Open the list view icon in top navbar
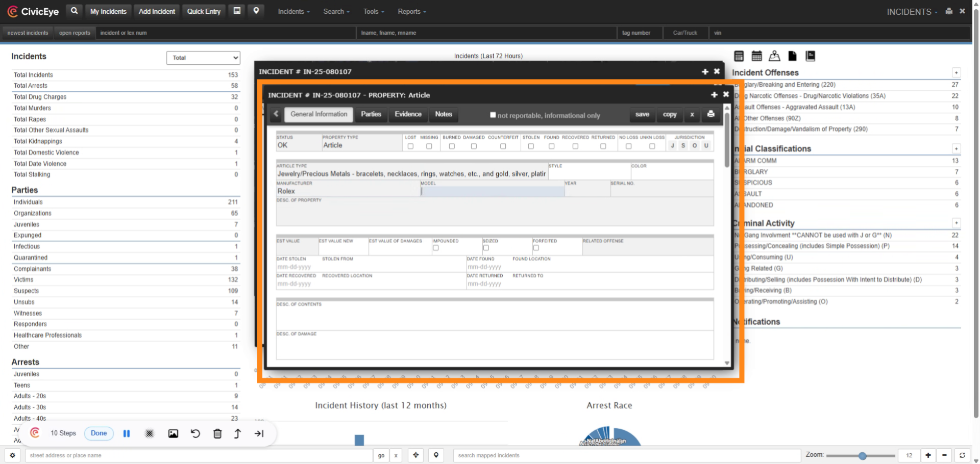The image size is (980, 464). tap(237, 11)
